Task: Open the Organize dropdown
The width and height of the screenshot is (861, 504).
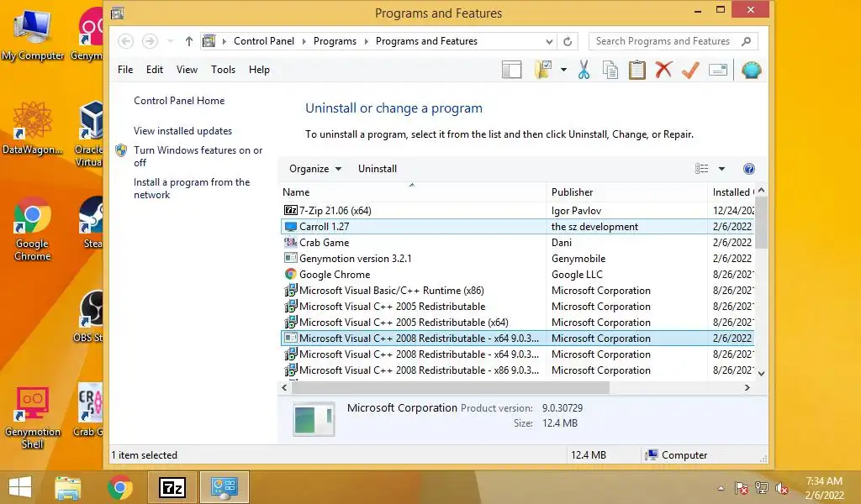Action: click(315, 169)
